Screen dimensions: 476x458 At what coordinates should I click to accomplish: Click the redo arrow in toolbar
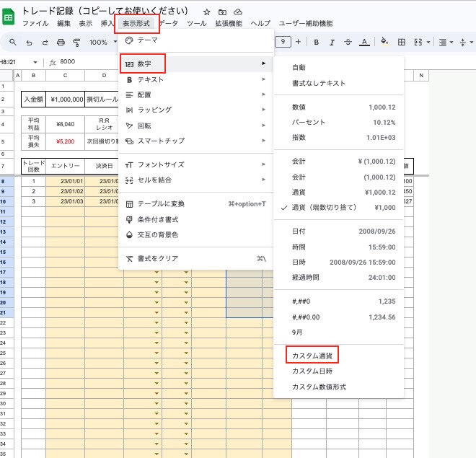(45, 43)
